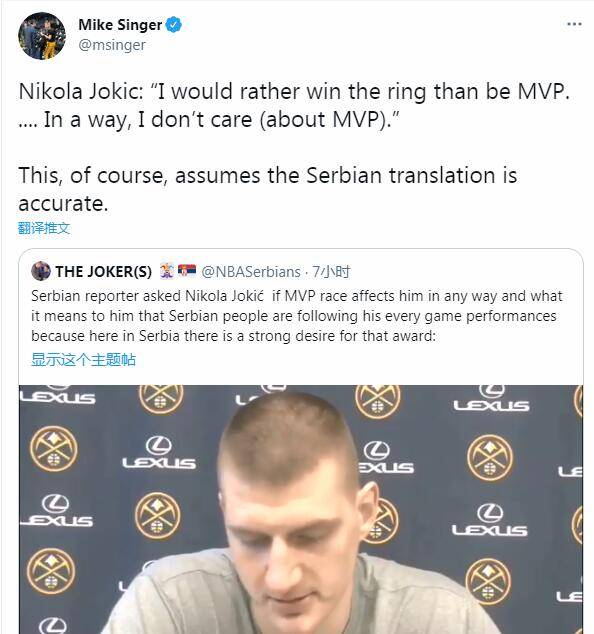
Task: Click the quoted tweet text body
Action: click(x=297, y=316)
